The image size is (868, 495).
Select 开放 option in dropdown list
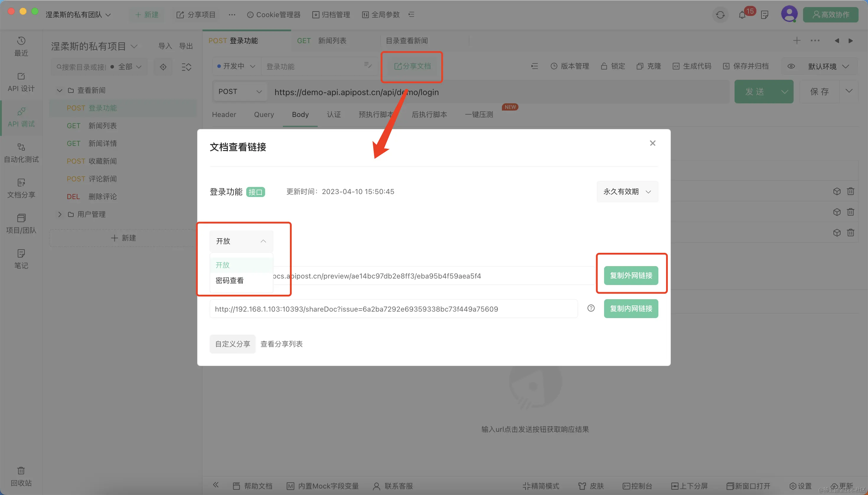click(x=223, y=265)
